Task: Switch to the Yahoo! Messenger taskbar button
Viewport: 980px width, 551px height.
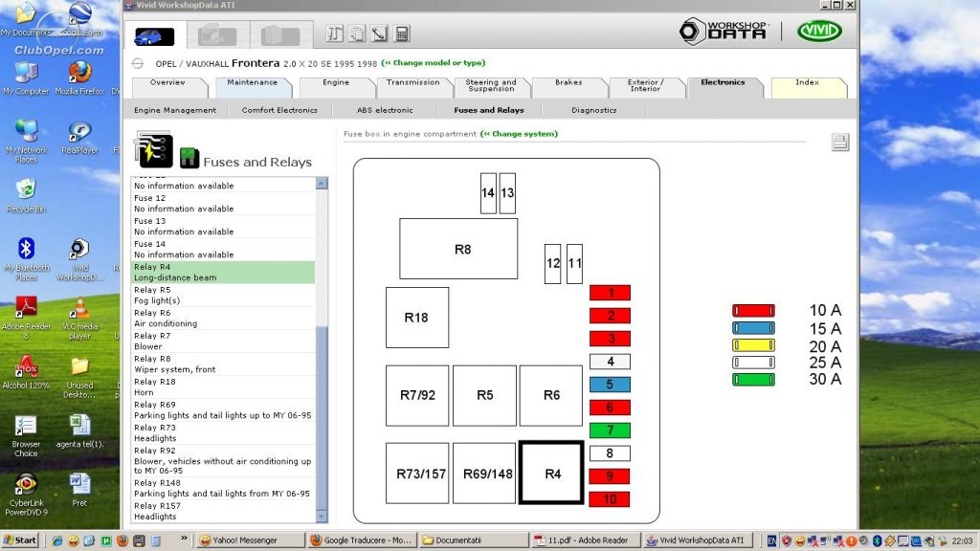Action: point(250,540)
